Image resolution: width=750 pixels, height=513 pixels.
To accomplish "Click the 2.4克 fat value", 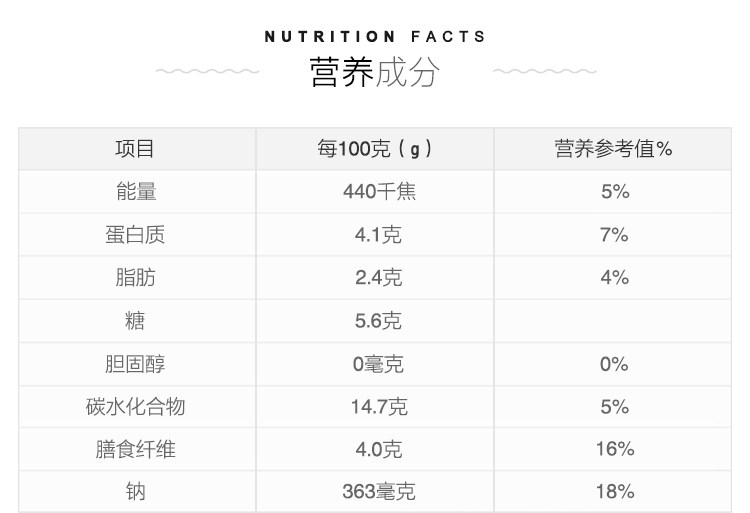I will [x=378, y=277].
